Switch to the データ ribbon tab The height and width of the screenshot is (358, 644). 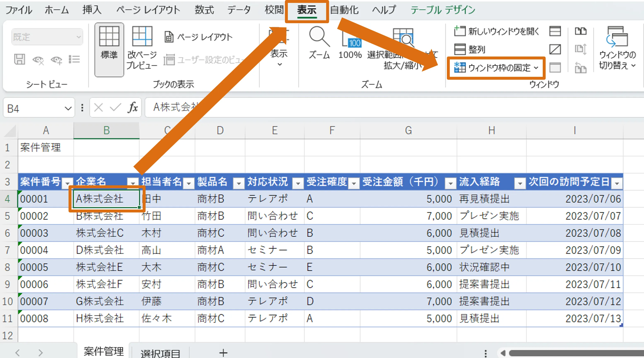239,10
